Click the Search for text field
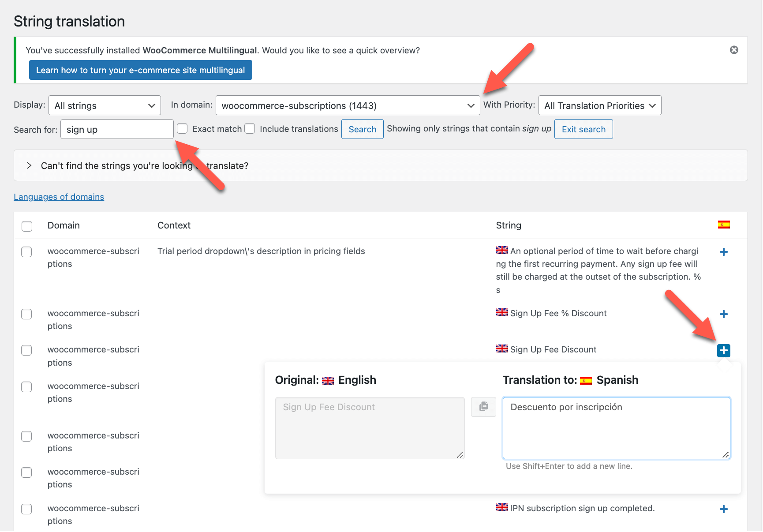The image size is (763, 532). click(117, 129)
